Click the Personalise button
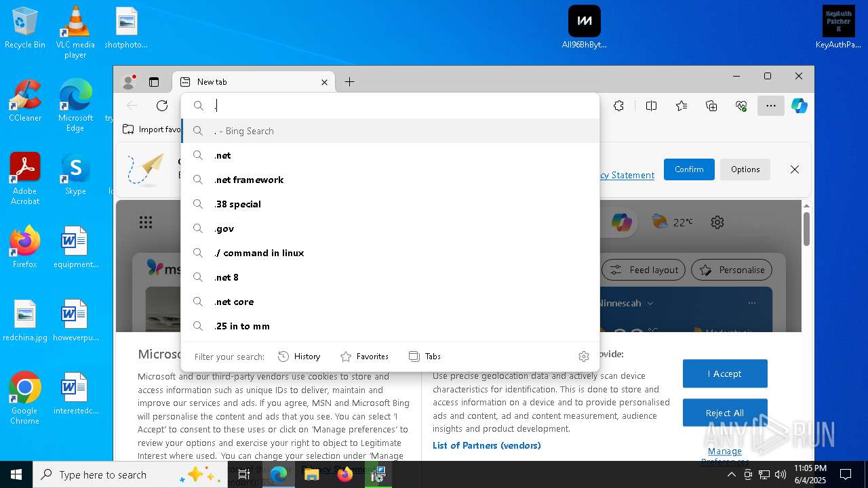Screen dimensions: 868x488 coord(732,270)
